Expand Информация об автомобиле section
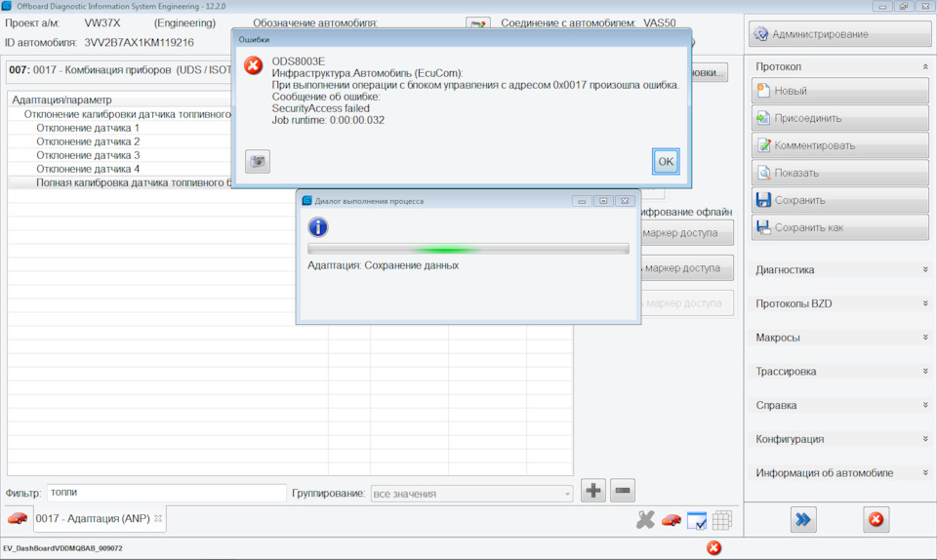 click(925, 473)
